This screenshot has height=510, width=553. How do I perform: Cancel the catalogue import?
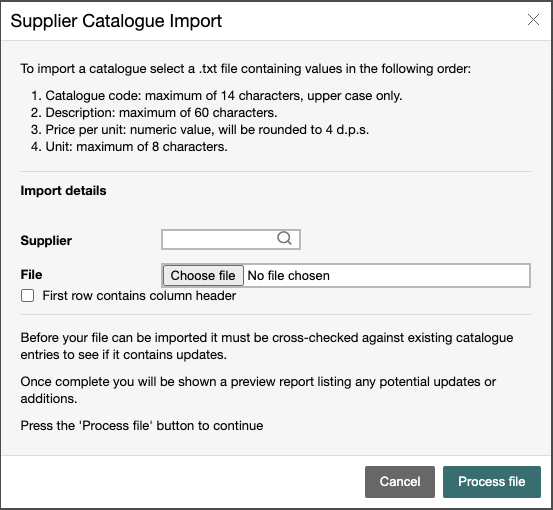click(400, 482)
